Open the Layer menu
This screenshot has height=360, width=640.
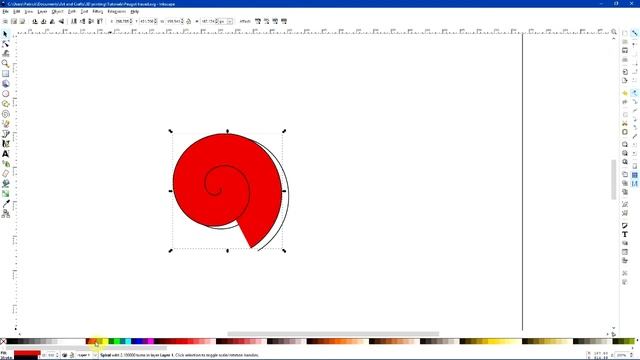pos(42,12)
